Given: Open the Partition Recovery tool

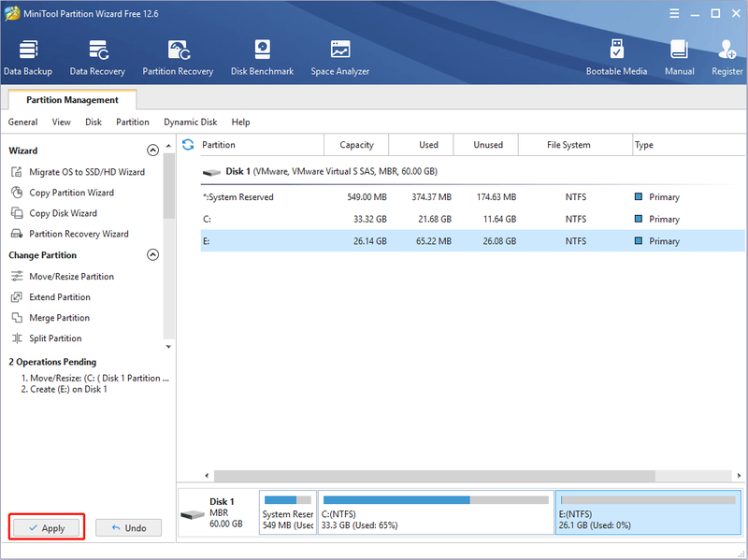Looking at the screenshot, I should pyautogui.click(x=178, y=58).
